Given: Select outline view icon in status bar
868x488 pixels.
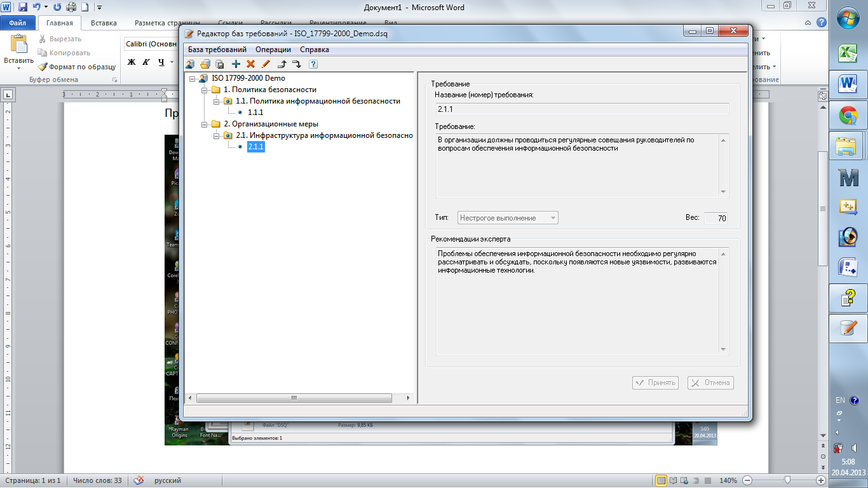Looking at the screenshot, I should pos(696,480).
